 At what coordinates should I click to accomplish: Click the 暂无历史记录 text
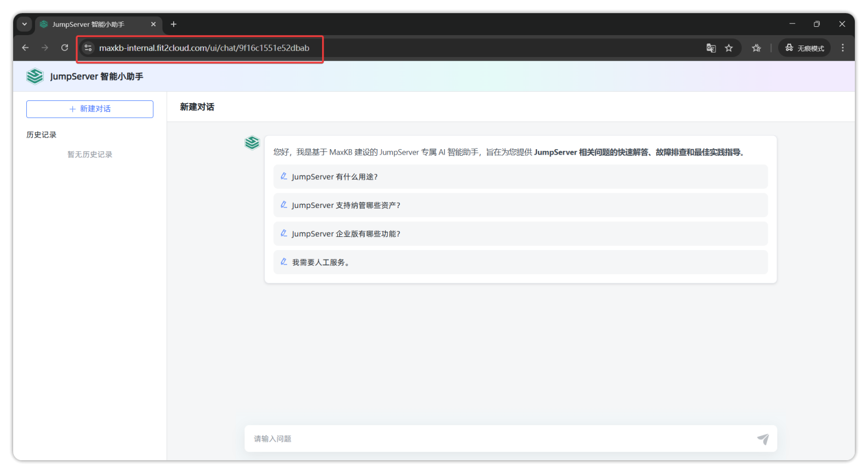point(90,155)
